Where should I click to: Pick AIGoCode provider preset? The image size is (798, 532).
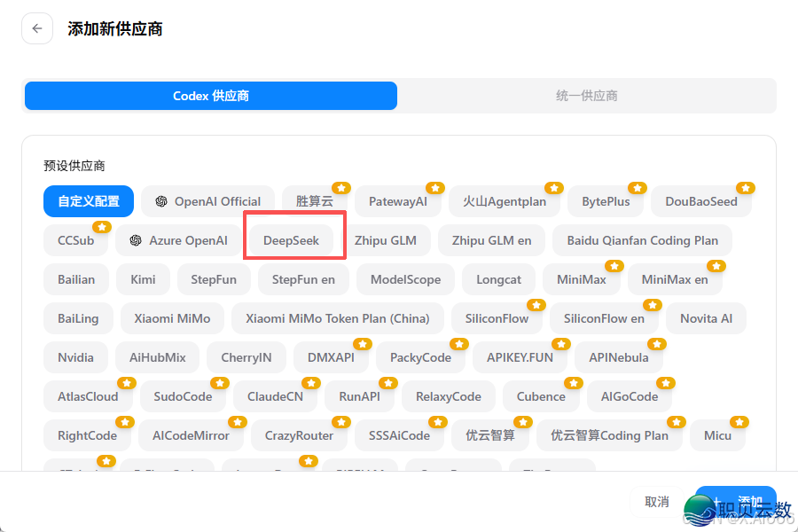tap(630, 396)
